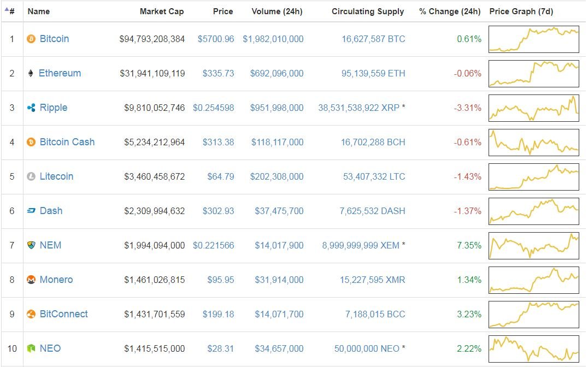Open Litecoin's $64.79 price link
The height and width of the screenshot is (367, 588).
tap(220, 176)
